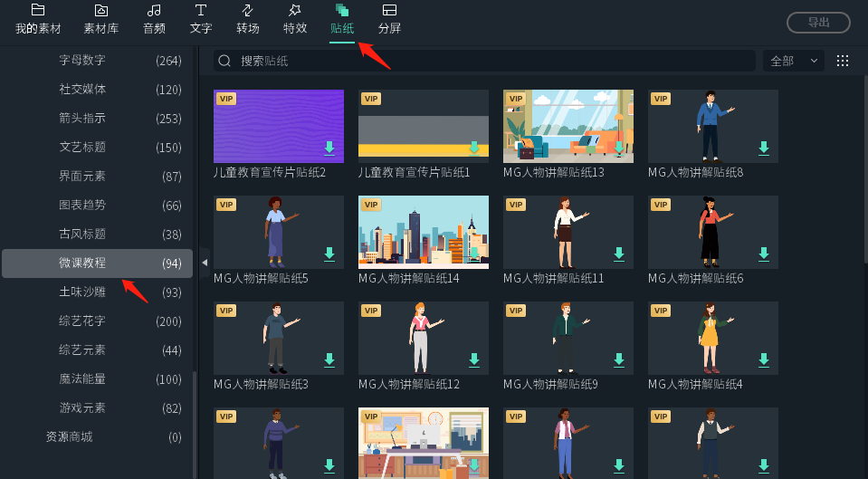Collapse the category sidebar with arrow handle
The image size is (868, 479).
pos(205,263)
